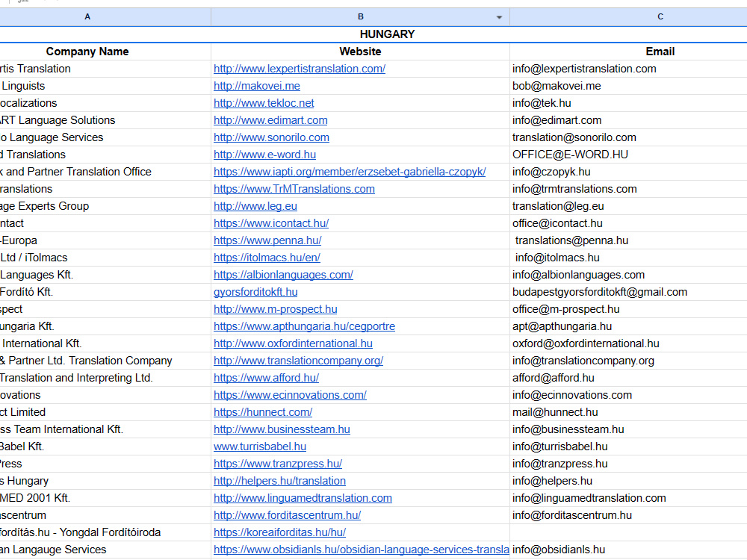Select cell info@czopyk.hu
Viewport: 747px width, 560px height.
(x=628, y=172)
